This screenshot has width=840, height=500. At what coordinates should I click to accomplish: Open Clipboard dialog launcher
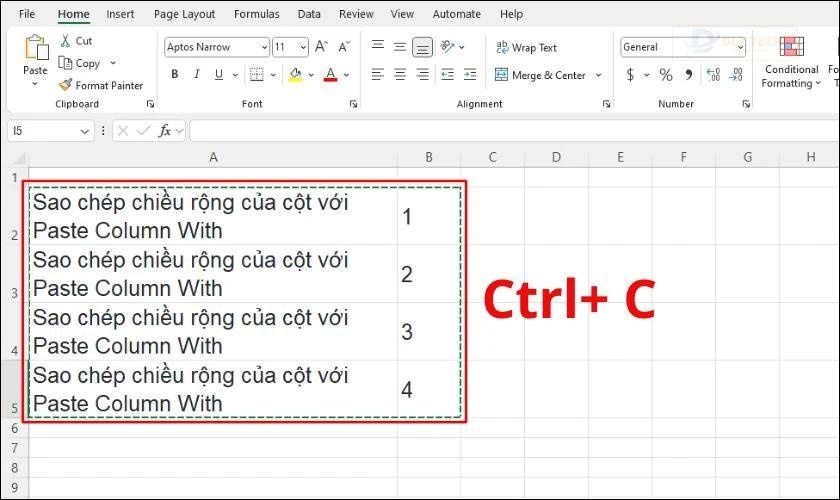click(x=151, y=104)
